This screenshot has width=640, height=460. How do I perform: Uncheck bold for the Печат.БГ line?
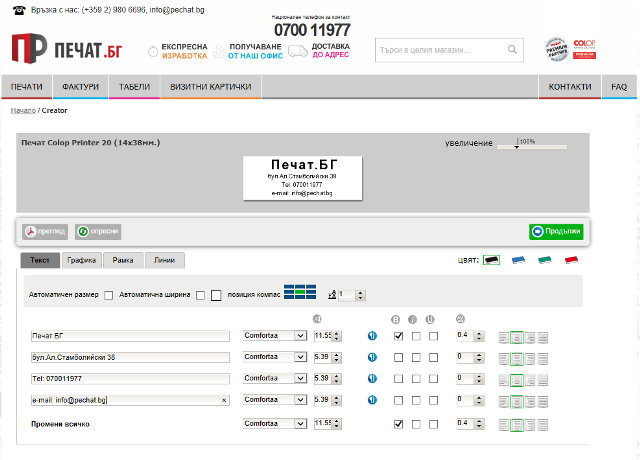click(398, 336)
